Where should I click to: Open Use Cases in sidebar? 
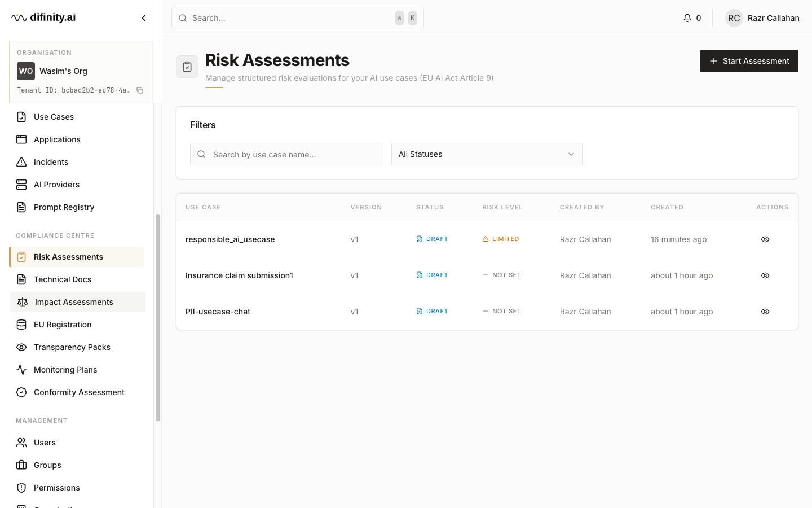[77, 117]
